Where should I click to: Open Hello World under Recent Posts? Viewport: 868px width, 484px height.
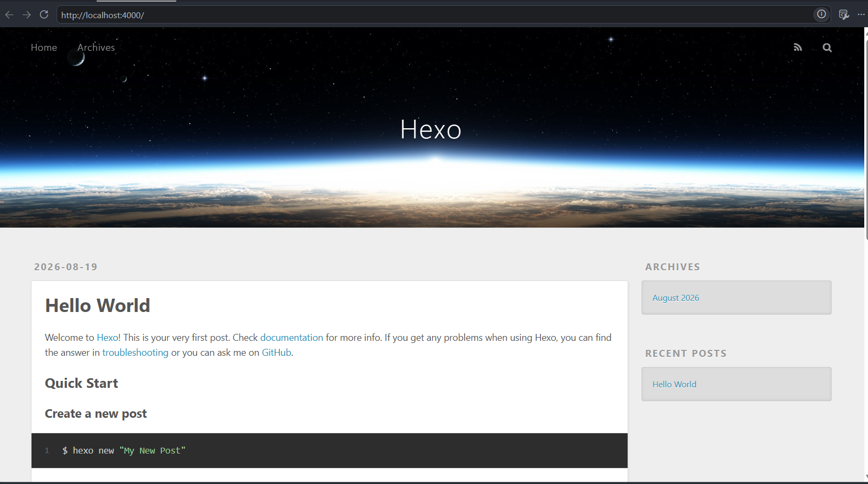click(674, 385)
